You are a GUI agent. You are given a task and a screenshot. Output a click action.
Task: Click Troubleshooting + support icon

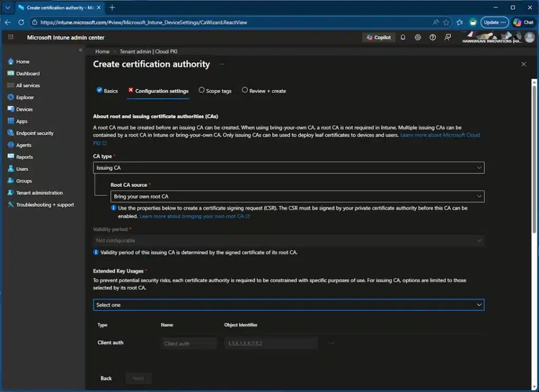click(11, 205)
